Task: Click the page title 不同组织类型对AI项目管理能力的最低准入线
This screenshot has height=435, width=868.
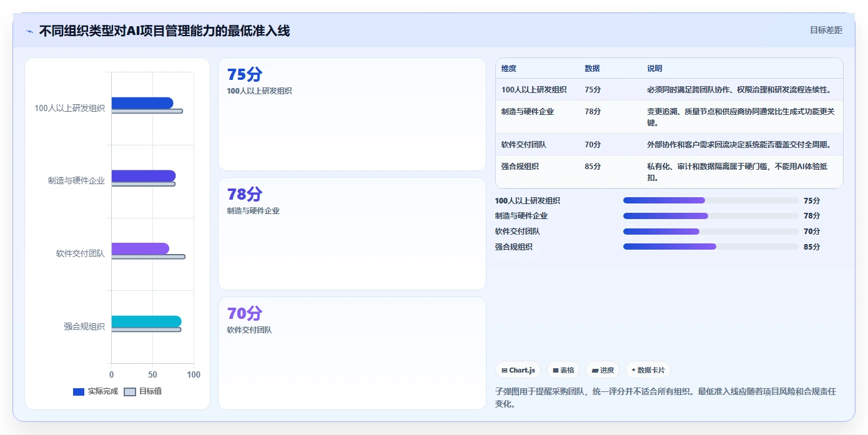Action: tap(164, 31)
